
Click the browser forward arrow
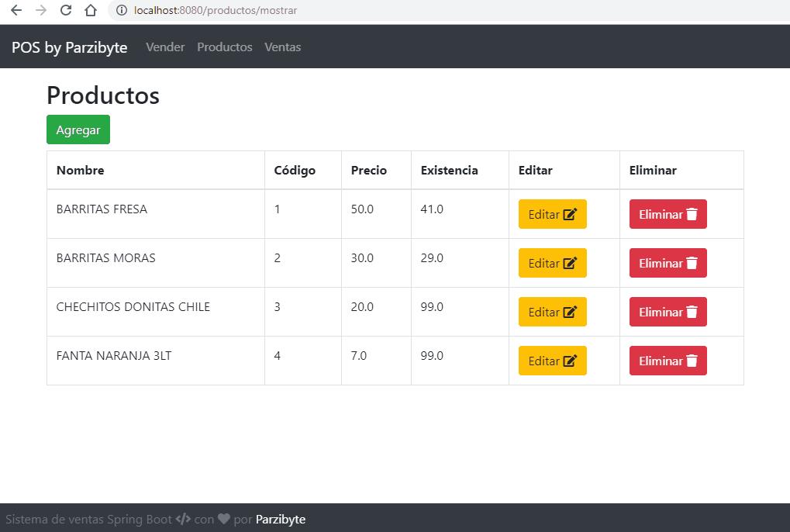pos(41,10)
